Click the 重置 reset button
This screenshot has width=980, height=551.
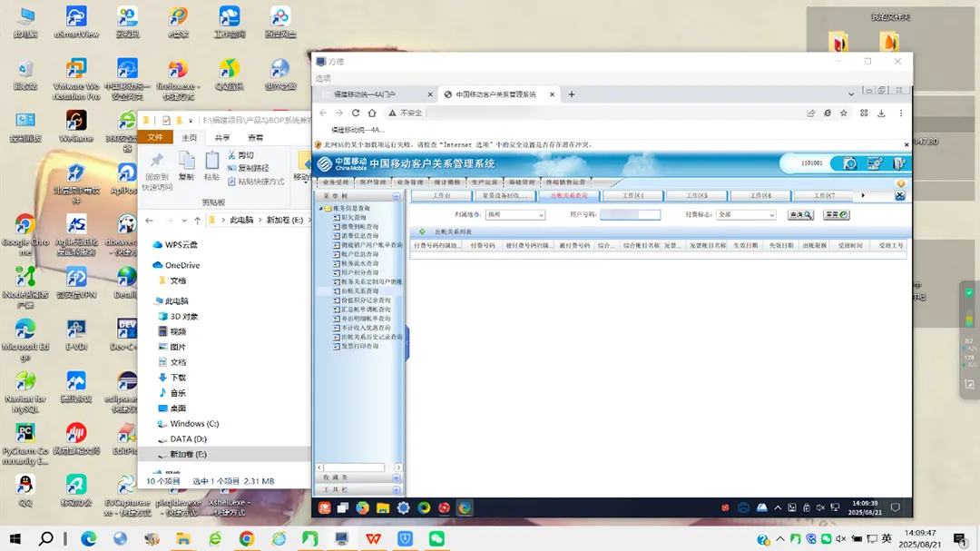(x=836, y=215)
